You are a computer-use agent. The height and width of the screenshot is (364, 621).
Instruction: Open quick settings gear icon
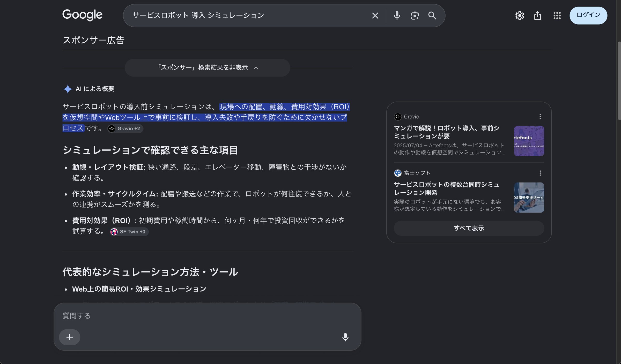tap(520, 16)
